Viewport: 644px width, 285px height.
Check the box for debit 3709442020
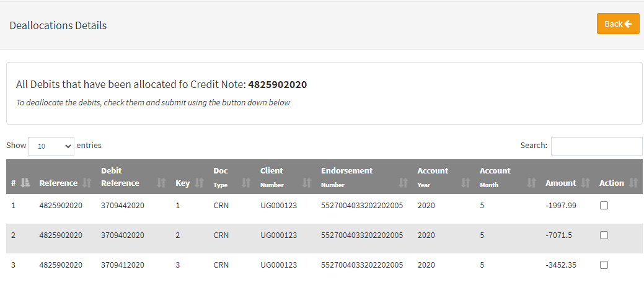[604, 206]
